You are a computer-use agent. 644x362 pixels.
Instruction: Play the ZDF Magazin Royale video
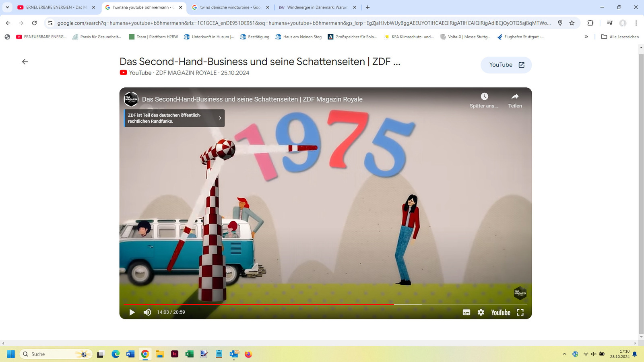click(x=132, y=313)
